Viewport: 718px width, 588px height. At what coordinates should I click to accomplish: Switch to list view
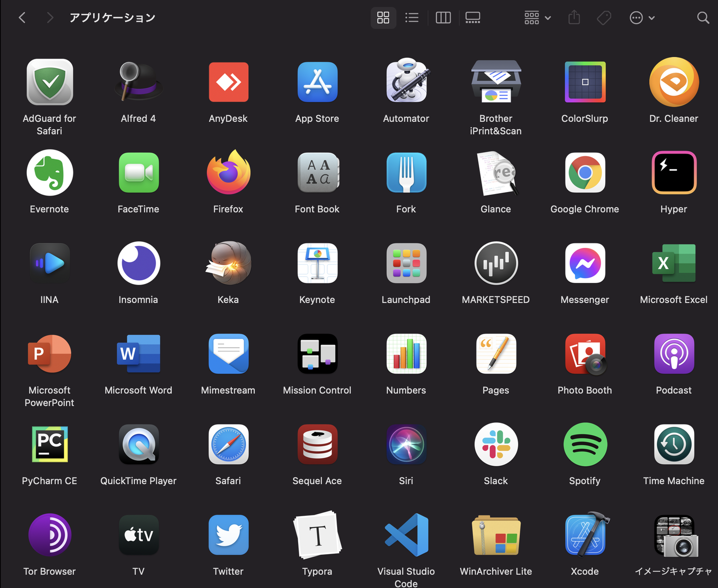pos(412,18)
